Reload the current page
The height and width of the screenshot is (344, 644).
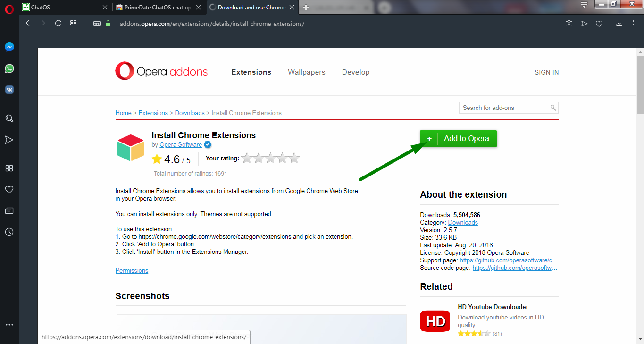click(x=59, y=23)
